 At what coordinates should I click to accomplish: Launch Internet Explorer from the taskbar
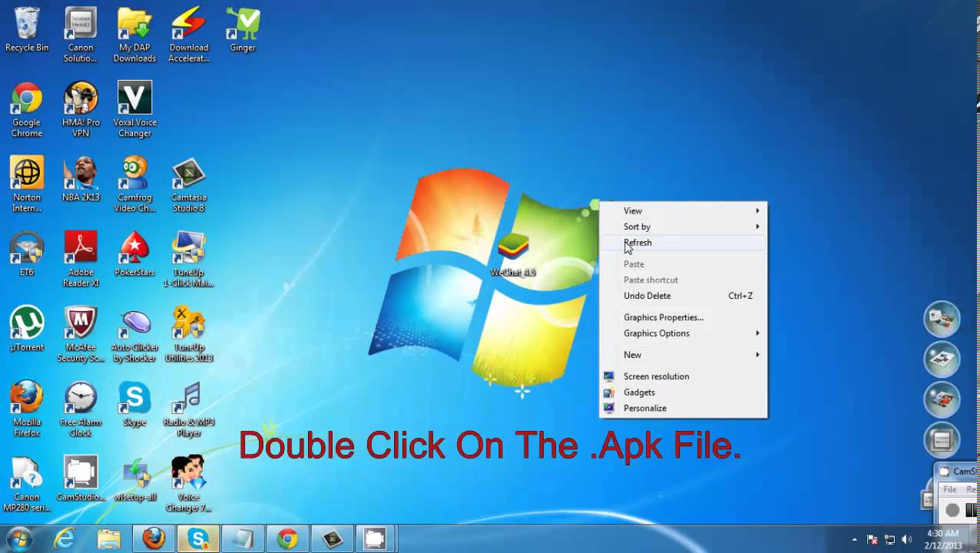pyautogui.click(x=65, y=539)
